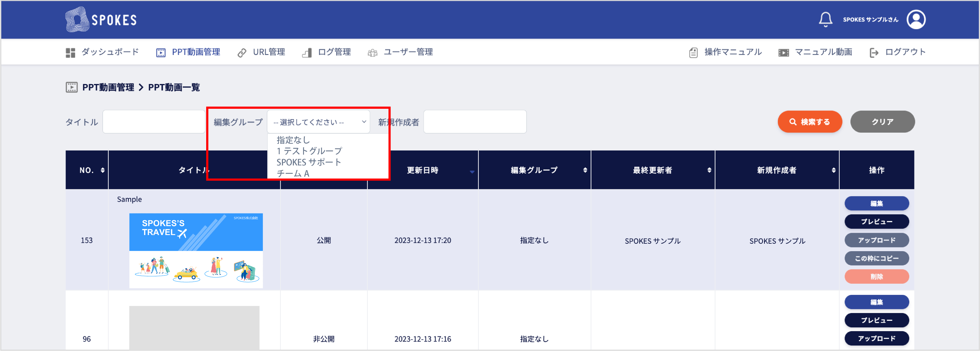This screenshot has height=351, width=980.
Task: Click プレビュー for row 153
Action: [876, 222]
